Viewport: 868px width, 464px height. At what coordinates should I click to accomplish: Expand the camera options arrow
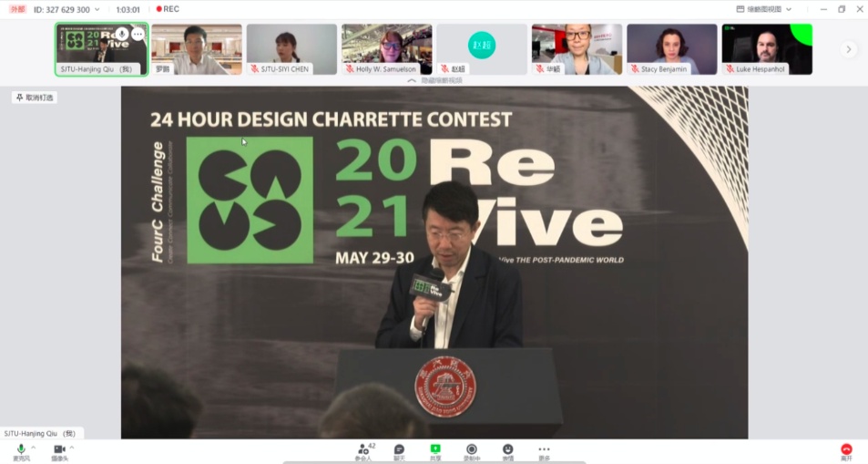72,448
